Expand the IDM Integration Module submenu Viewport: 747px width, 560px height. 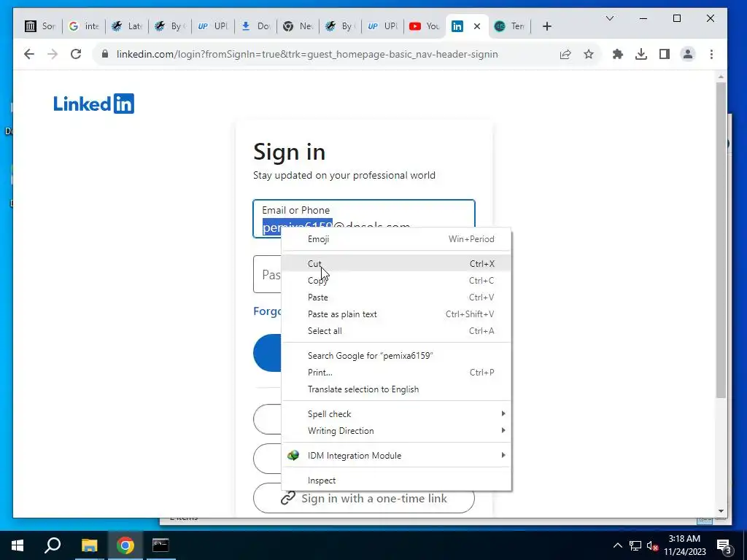(x=396, y=455)
